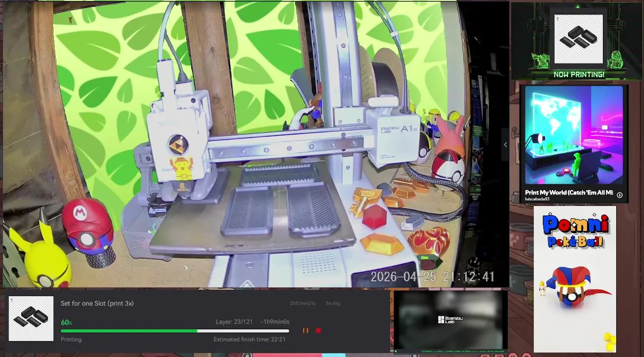644x357 pixels.
Task: Click the camera timestamp 2026-04-25 21:12:41
Action: click(x=432, y=277)
